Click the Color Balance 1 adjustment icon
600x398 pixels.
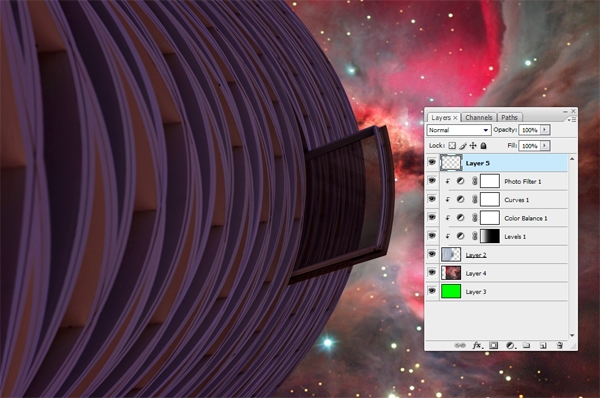[460, 218]
